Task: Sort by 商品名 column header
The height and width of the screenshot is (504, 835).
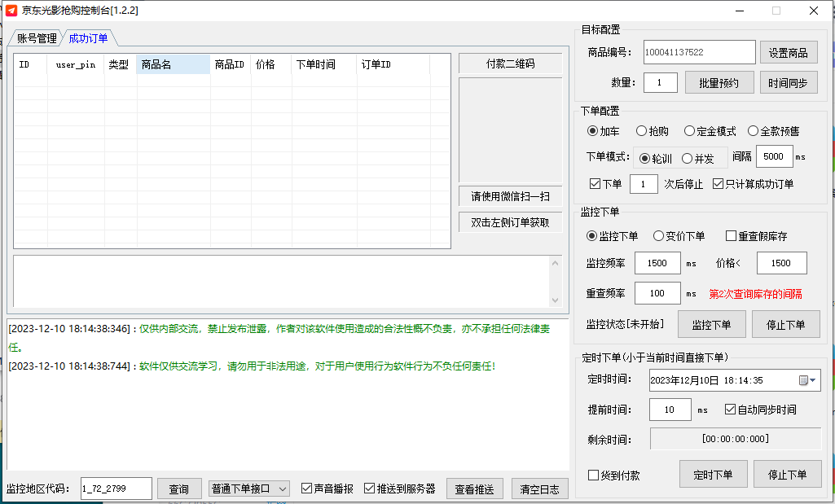Action: click(173, 64)
